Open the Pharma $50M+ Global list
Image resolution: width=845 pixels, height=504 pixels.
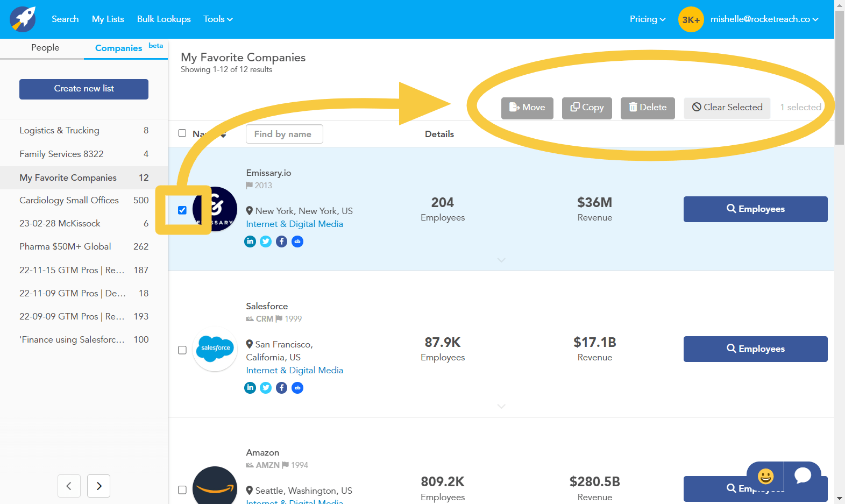coord(84,247)
